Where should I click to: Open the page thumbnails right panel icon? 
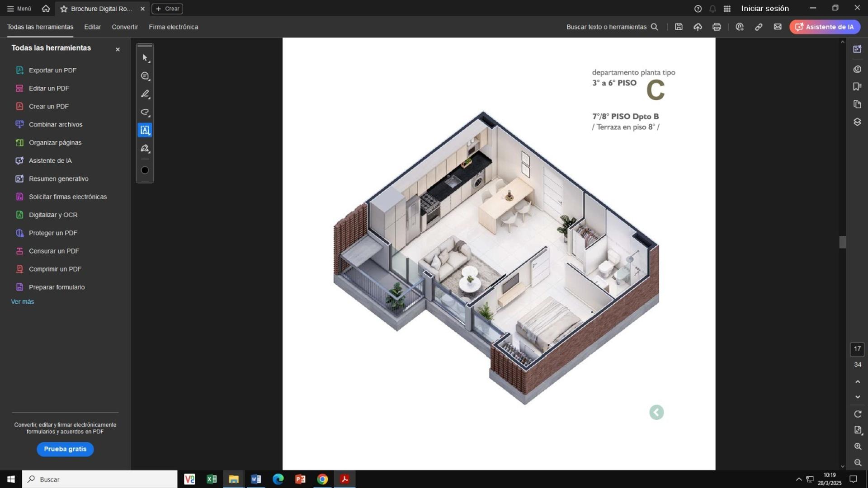click(x=857, y=104)
